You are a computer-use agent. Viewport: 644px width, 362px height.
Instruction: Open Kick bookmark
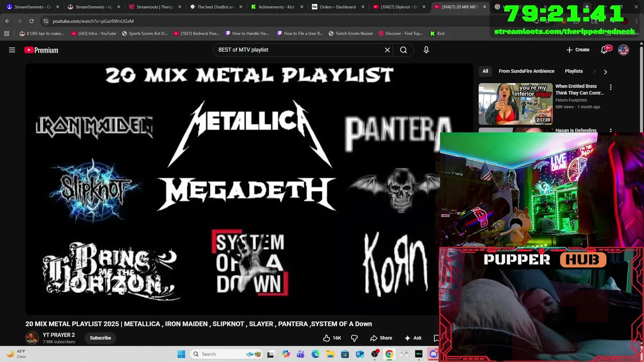tap(437, 34)
